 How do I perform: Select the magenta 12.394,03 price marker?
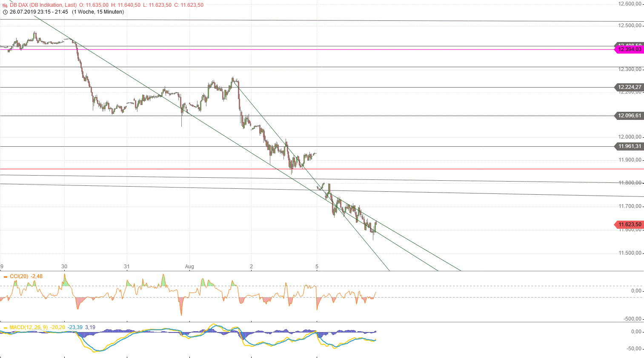coord(629,49)
